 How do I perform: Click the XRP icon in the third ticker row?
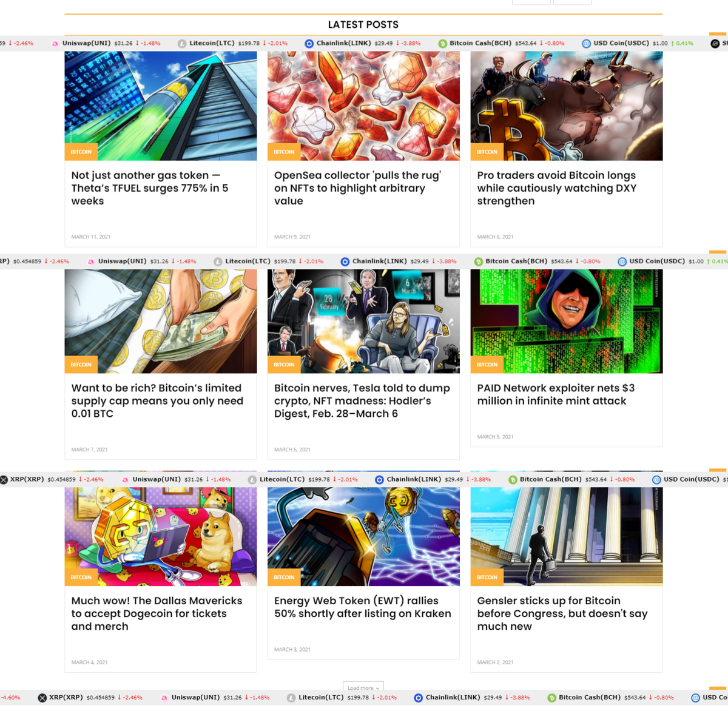pos(4,479)
